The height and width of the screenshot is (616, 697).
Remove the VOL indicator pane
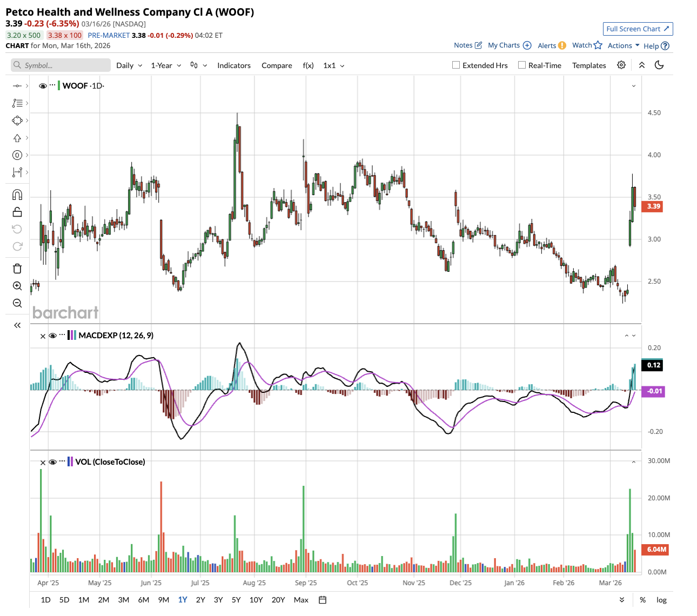coord(43,463)
